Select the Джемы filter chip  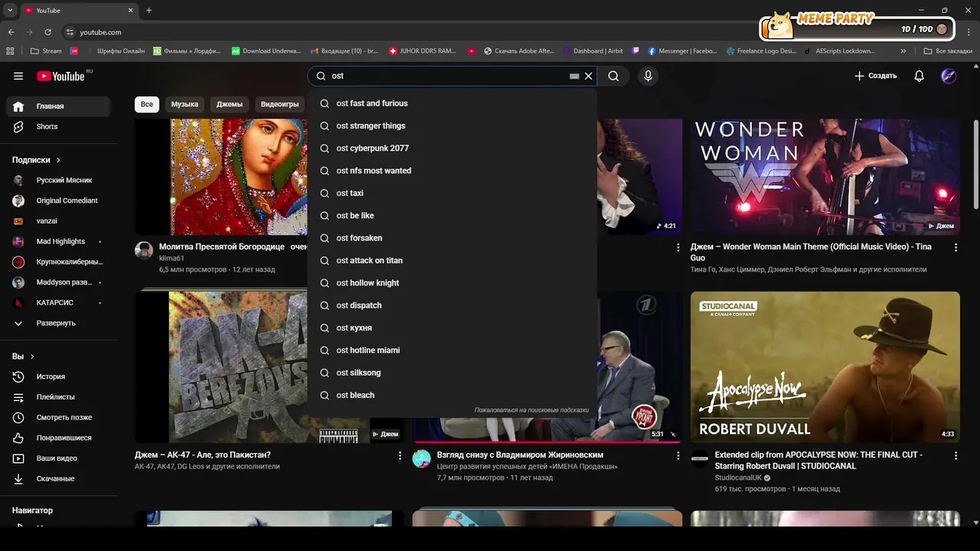click(x=230, y=104)
